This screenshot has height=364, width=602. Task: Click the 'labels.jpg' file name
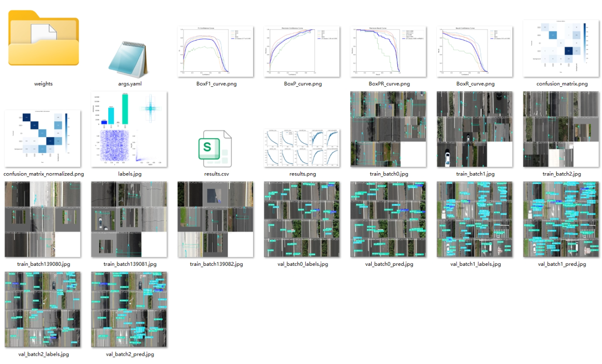pos(129,174)
